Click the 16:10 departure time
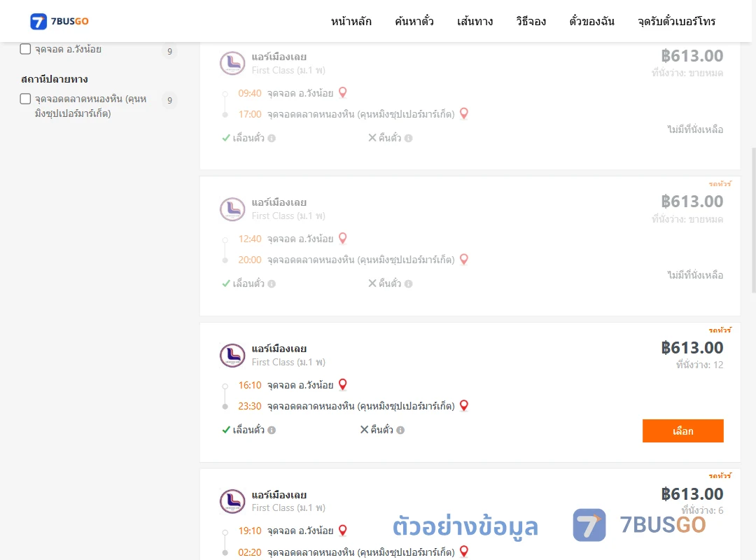The width and height of the screenshot is (756, 560). coord(250,386)
